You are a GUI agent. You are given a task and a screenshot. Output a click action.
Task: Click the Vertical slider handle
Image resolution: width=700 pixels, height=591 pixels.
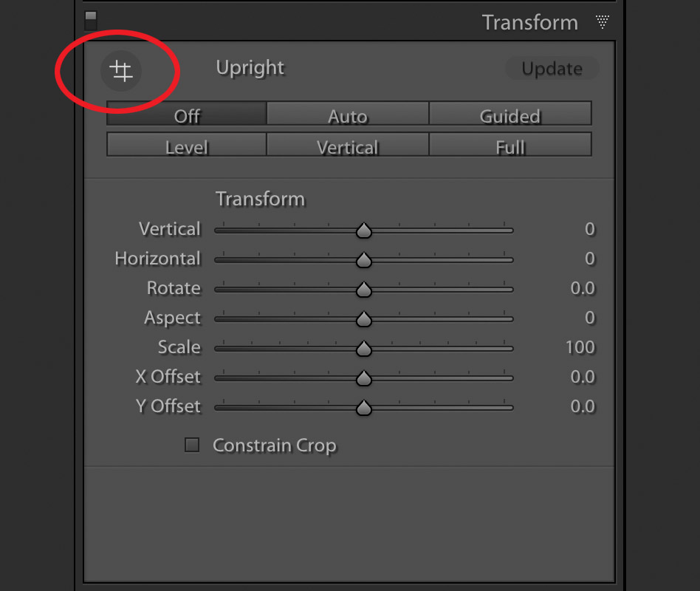(x=363, y=231)
